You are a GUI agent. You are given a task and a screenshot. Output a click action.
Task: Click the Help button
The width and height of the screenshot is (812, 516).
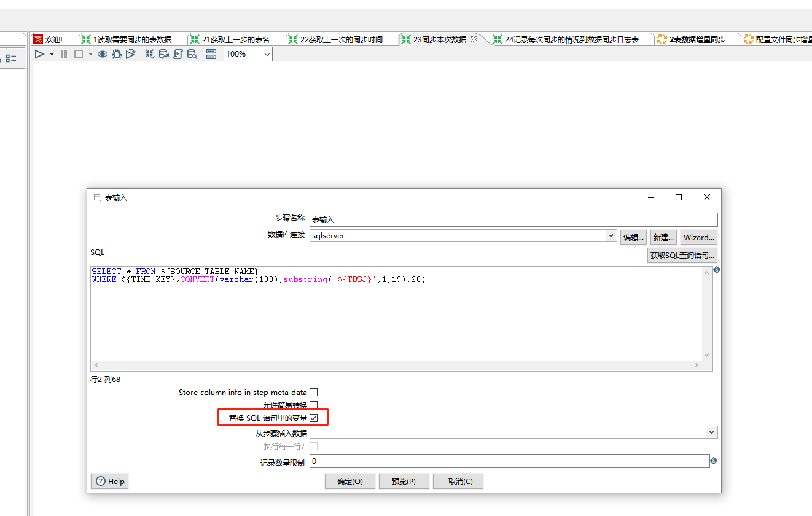pyautogui.click(x=110, y=482)
